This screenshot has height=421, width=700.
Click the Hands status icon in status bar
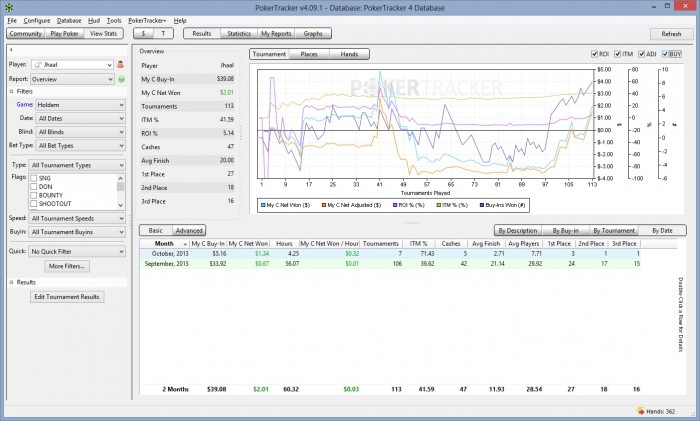point(641,411)
